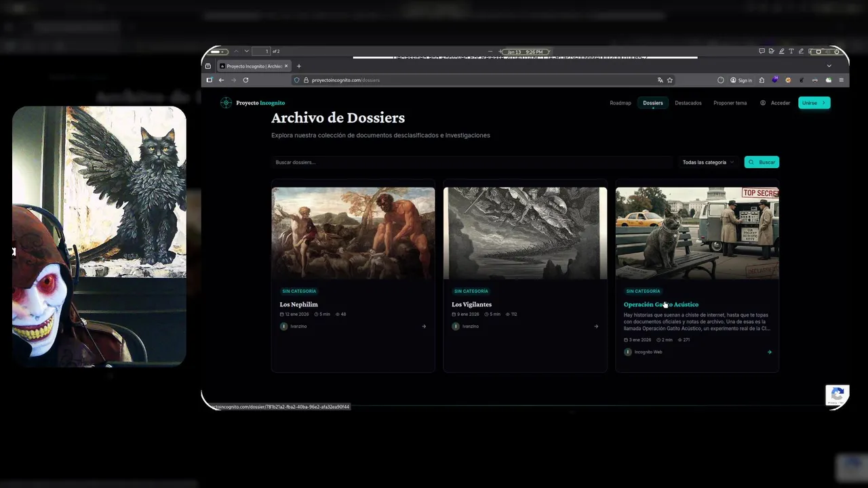Click the Proyecto Incognito logo icon
This screenshot has height=488, width=868.
click(226, 103)
